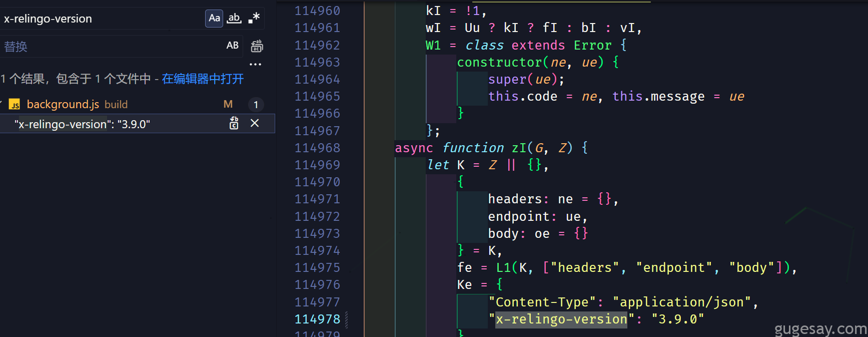Screen dimensions: 868x337
Task: Click highlighted x-relingo-version match in editor
Action: (x=561, y=319)
